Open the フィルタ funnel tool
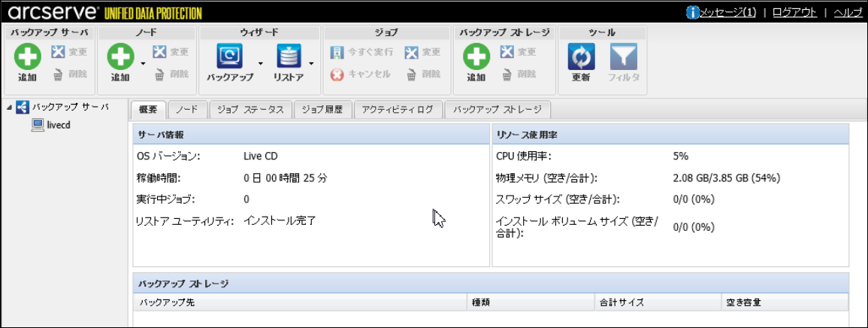 point(623,57)
